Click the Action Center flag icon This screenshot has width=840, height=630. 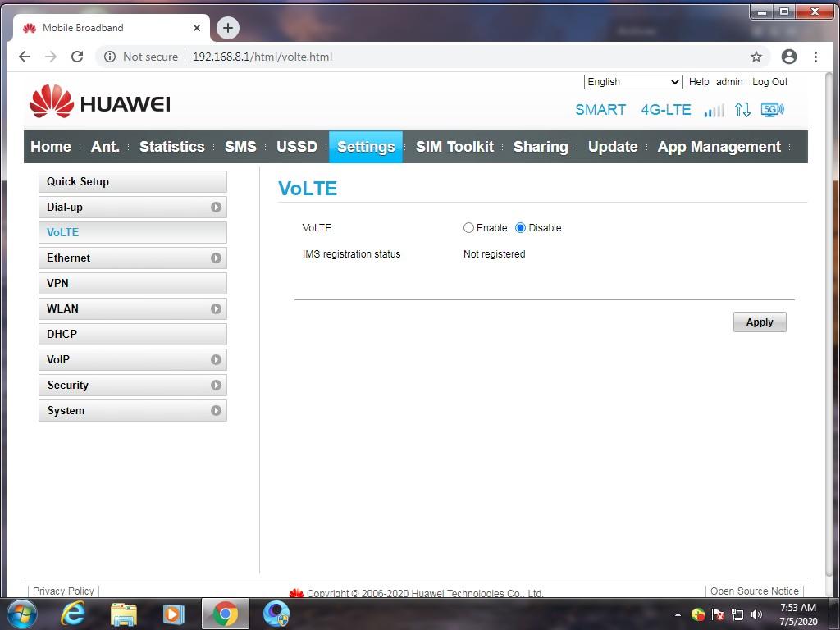[x=718, y=614]
